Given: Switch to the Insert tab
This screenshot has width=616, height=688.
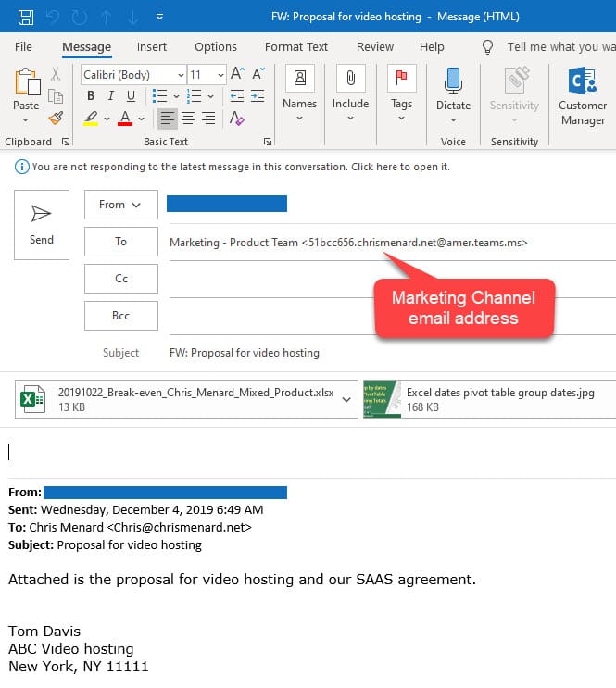Looking at the screenshot, I should (152, 47).
